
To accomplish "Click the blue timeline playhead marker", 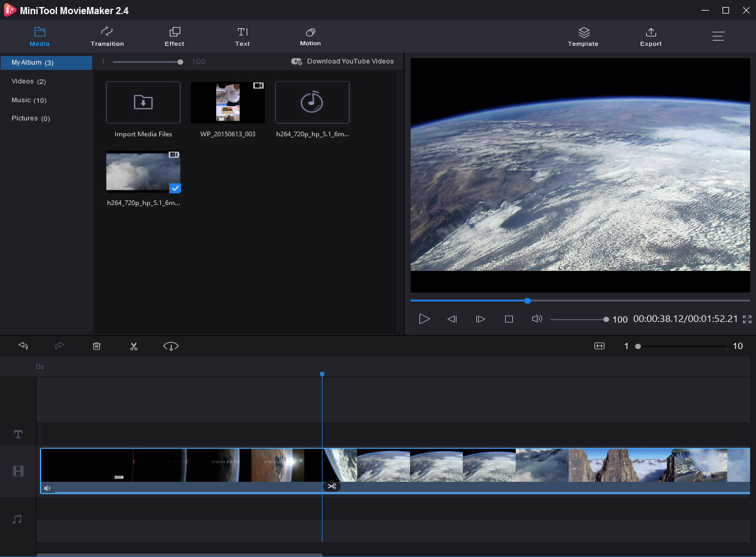I will click(x=322, y=374).
